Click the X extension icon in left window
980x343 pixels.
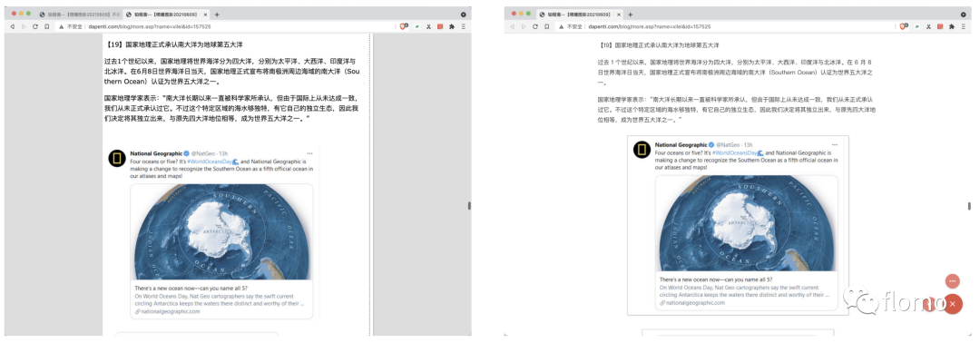click(x=428, y=27)
